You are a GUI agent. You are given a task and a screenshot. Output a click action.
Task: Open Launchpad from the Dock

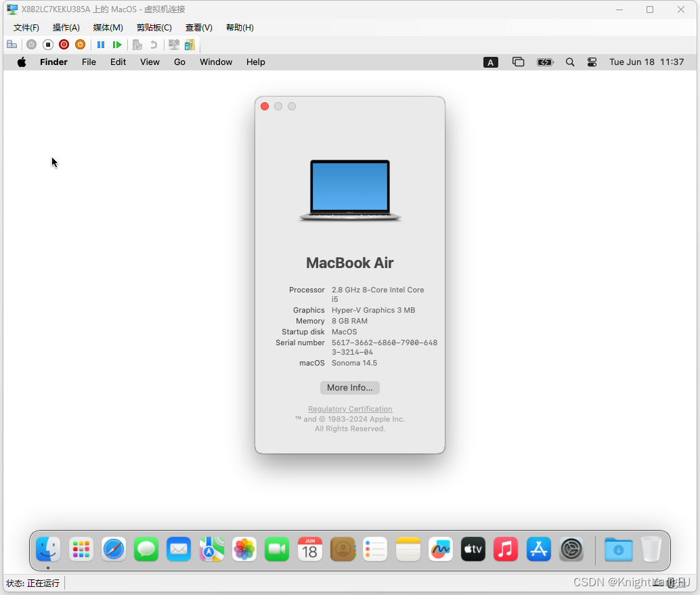(x=81, y=550)
